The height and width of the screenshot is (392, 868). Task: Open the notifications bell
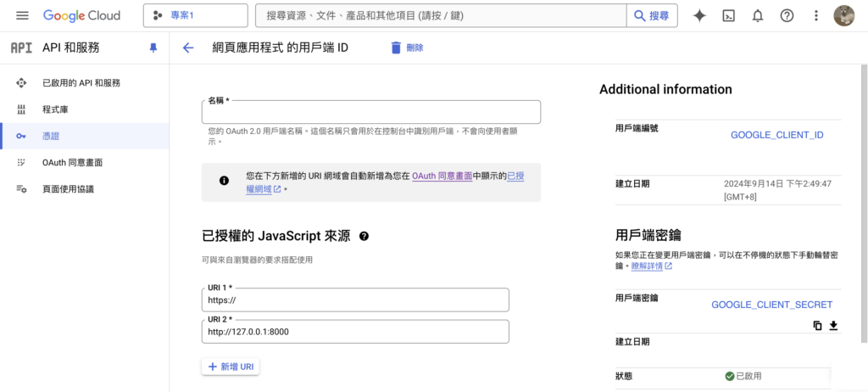pos(757,15)
